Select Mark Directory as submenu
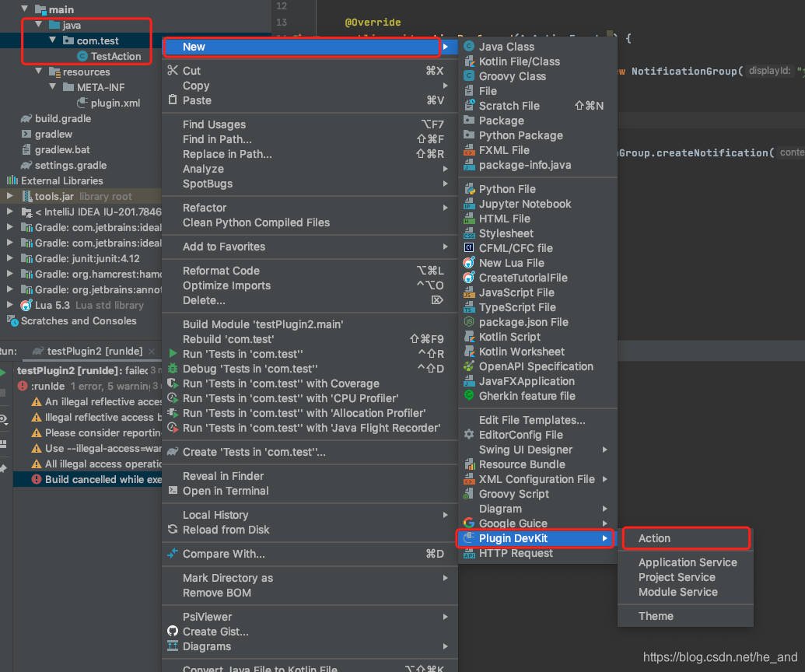The image size is (805, 672). (x=310, y=578)
